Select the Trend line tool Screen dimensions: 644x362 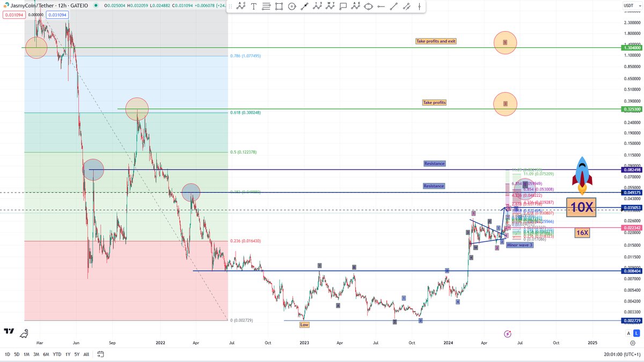click(394, 6)
